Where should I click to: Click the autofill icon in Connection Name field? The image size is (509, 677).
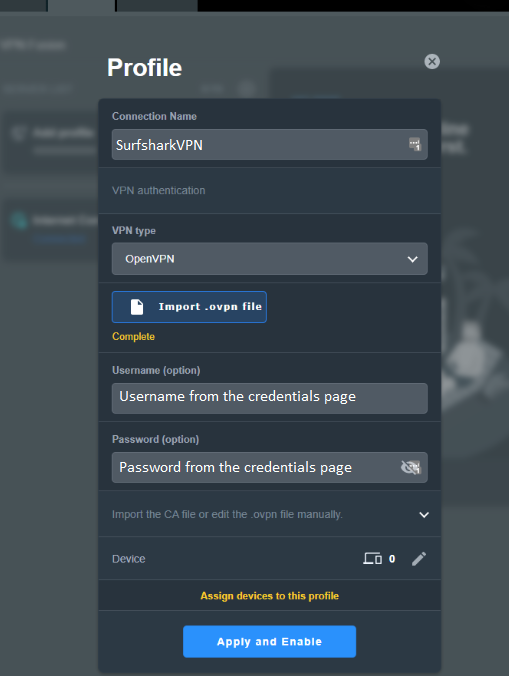414,145
